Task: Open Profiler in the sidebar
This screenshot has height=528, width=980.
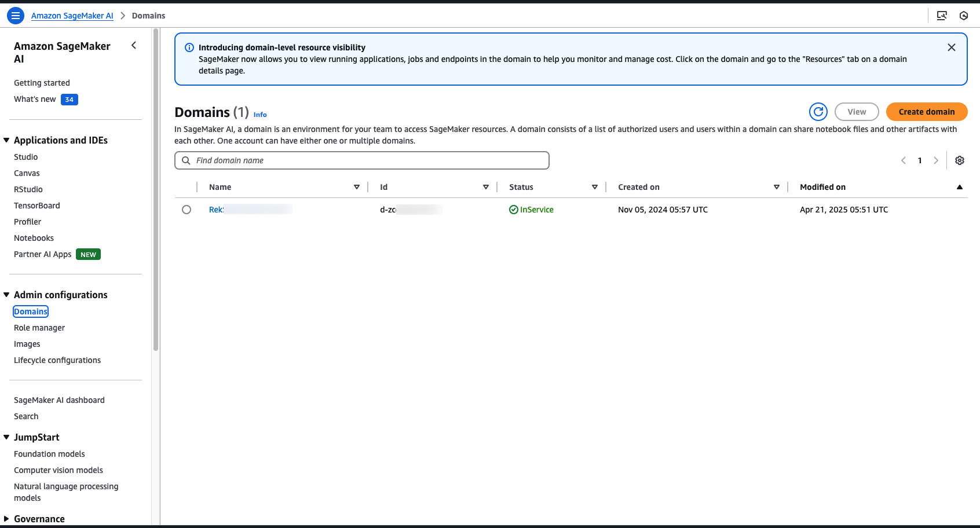Action: 27,222
